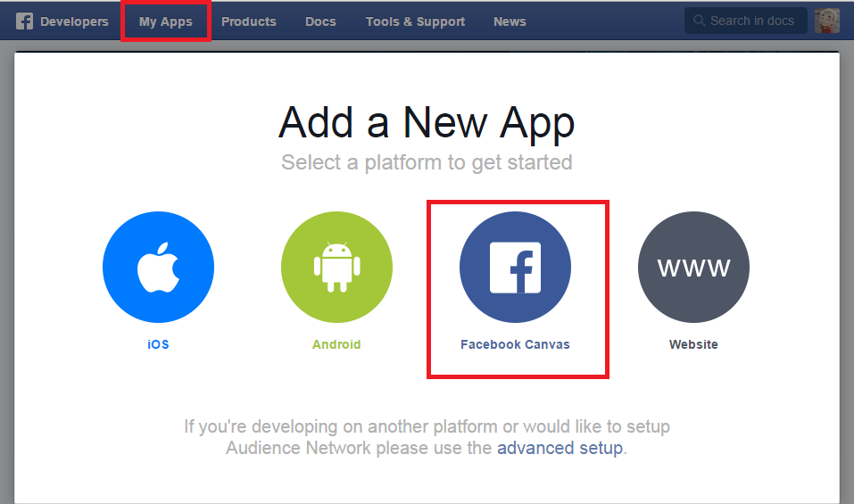Open the user profile avatar
Viewport: 854px width, 504px height.
[826, 21]
